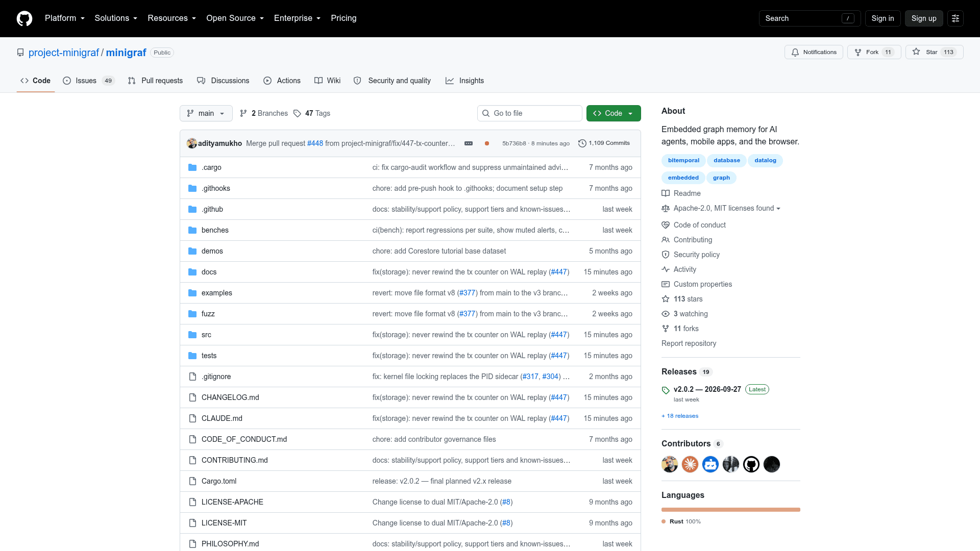The width and height of the screenshot is (980, 551).
Task: View the GitHub octocat contributor avatar
Action: pyautogui.click(x=751, y=464)
